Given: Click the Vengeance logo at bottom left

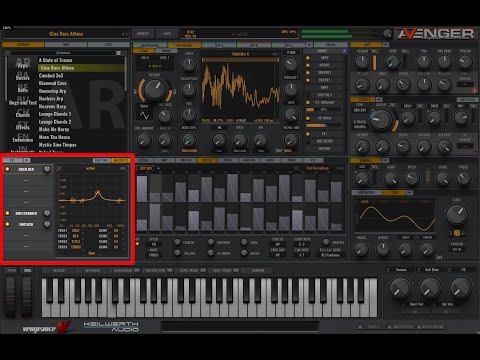Looking at the screenshot, I should 47,327.
